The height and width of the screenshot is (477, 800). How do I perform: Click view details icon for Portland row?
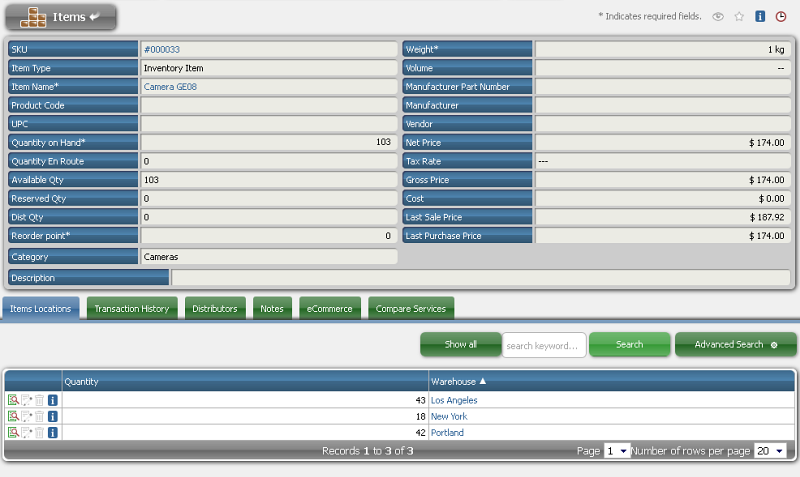click(x=13, y=433)
